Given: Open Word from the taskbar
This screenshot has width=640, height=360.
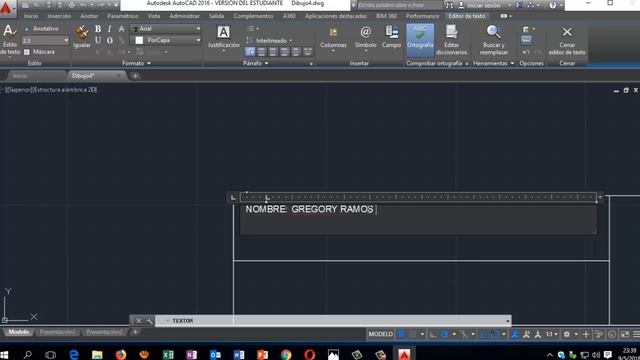Looking at the screenshot, I should tap(239, 354).
